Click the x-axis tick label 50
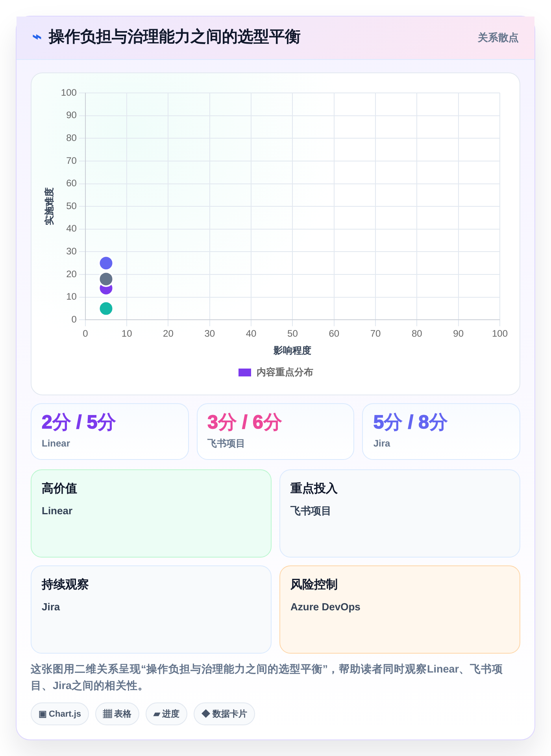551x756 pixels. pyautogui.click(x=292, y=334)
